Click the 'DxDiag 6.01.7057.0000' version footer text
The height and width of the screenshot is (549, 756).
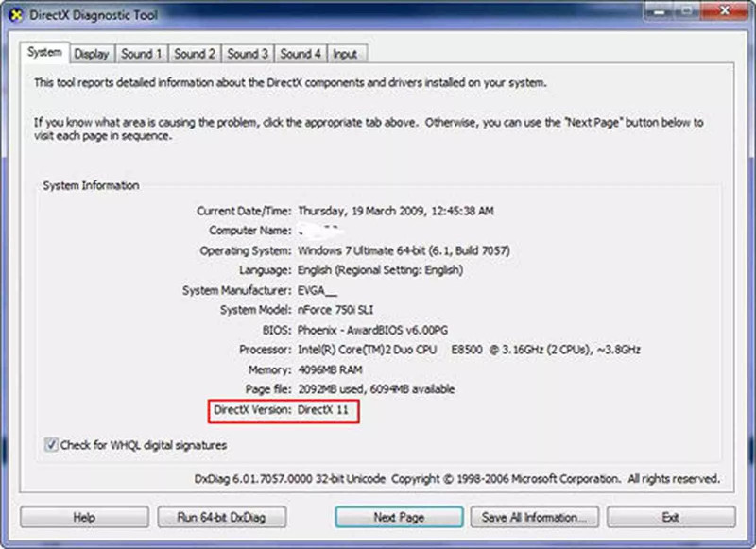[253, 479]
